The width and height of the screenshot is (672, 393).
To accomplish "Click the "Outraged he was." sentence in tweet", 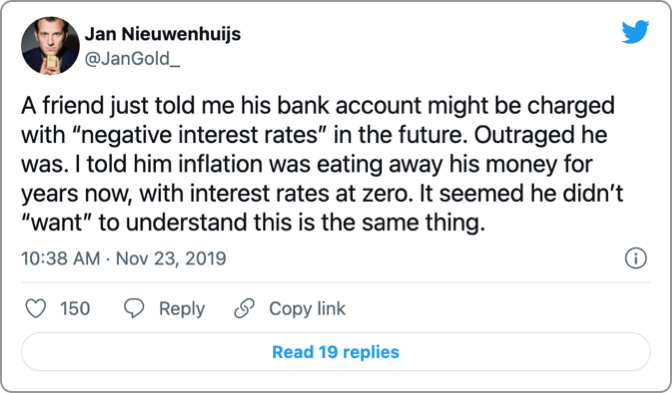I will pos(314,150).
